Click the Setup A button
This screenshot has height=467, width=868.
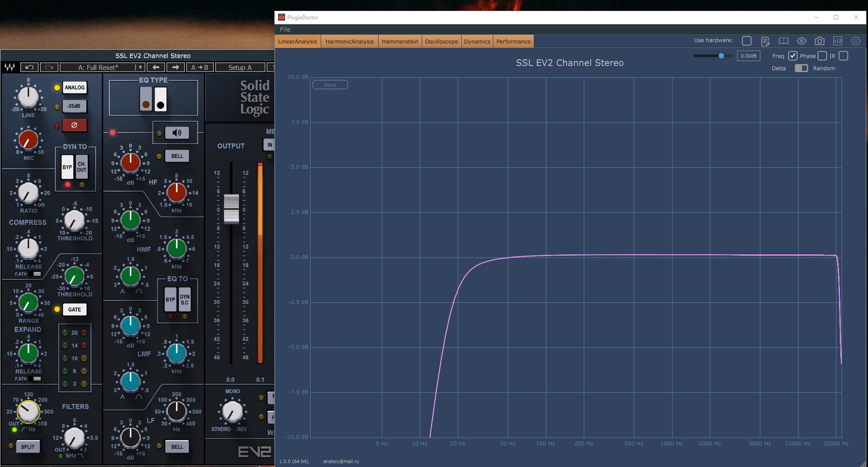[240, 67]
